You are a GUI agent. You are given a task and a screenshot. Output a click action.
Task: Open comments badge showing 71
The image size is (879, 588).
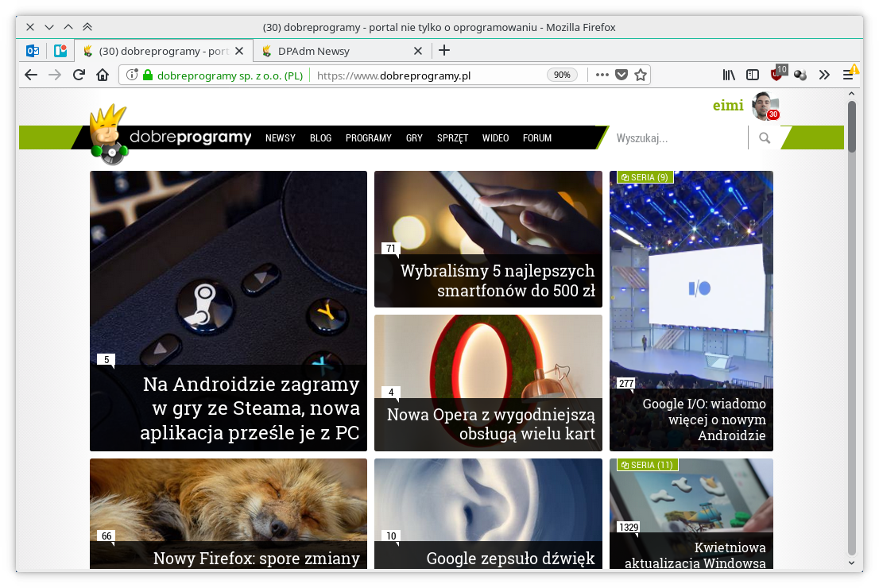tap(391, 249)
